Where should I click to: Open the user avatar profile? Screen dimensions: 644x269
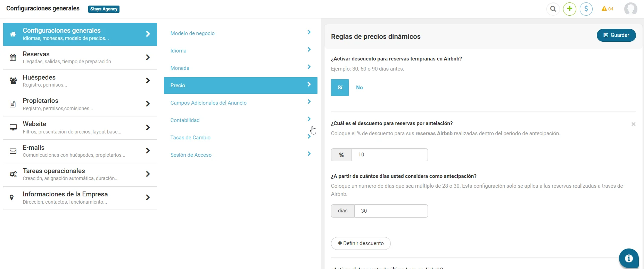(x=630, y=9)
